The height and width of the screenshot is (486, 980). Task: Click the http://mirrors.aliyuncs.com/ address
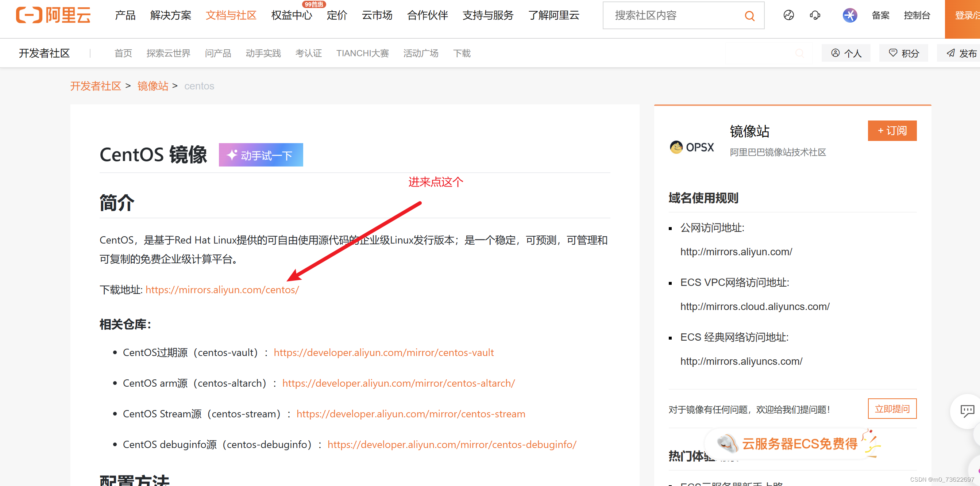[x=741, y=361]
